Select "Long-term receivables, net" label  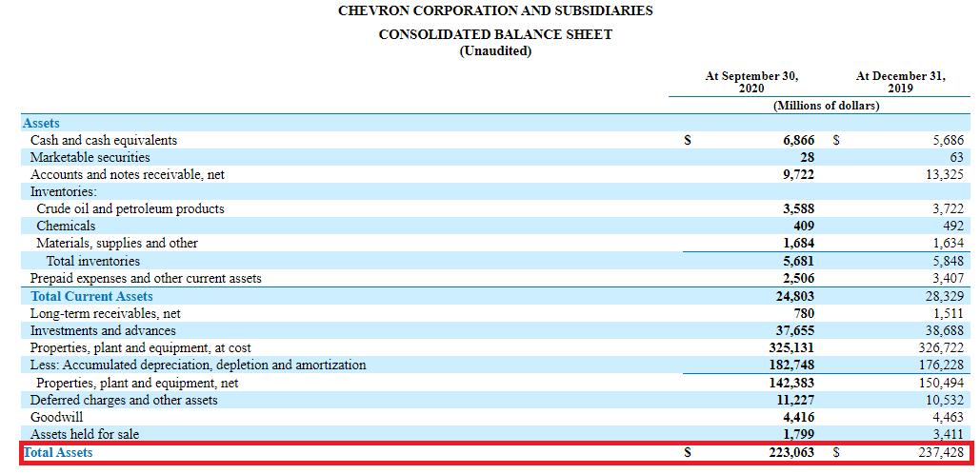click(x=106, y=313)
